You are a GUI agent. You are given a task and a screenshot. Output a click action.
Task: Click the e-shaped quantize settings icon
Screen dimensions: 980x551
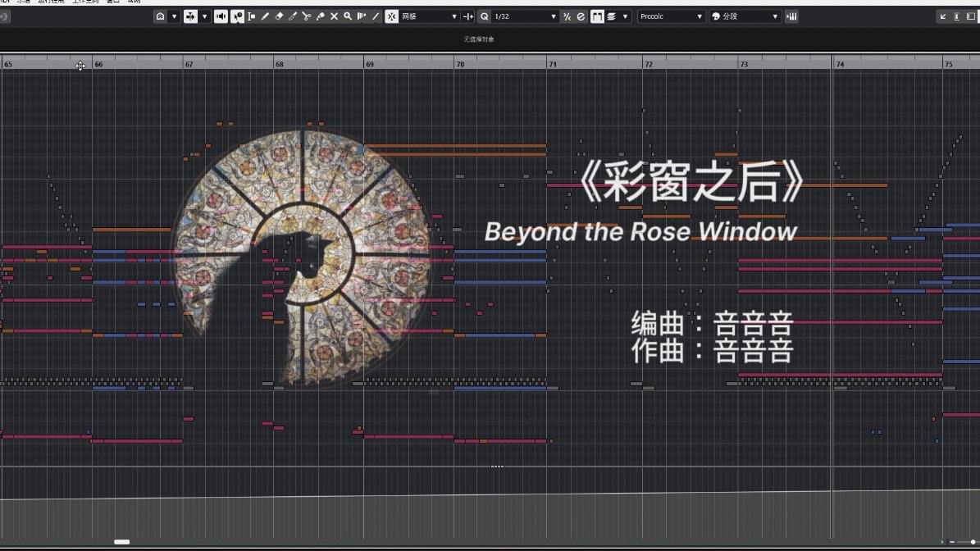tap(581, 17)
